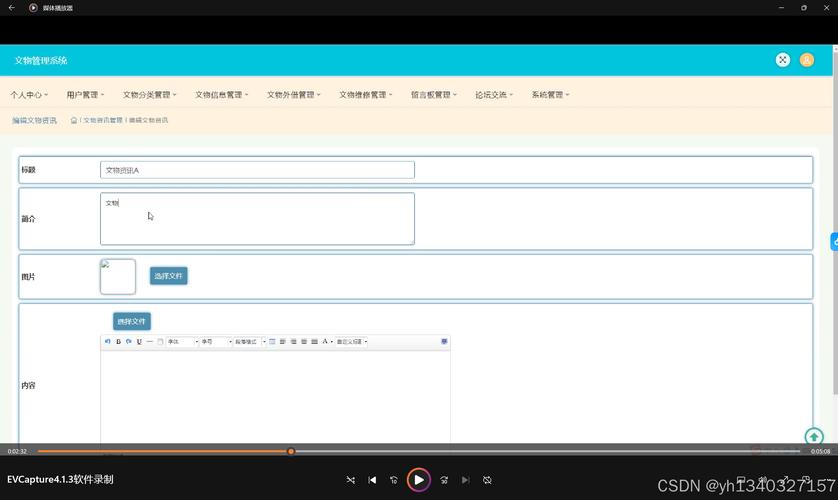Toggle repeat mode in the media player
The height and width of the screenshot is (500, 838).
click(x=487, y=480)
